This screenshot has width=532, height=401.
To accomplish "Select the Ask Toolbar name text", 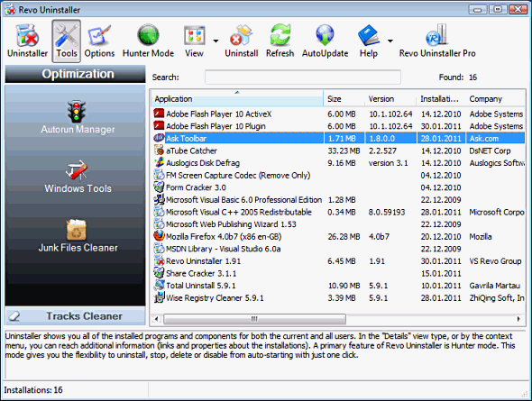I will pos(186,138).
